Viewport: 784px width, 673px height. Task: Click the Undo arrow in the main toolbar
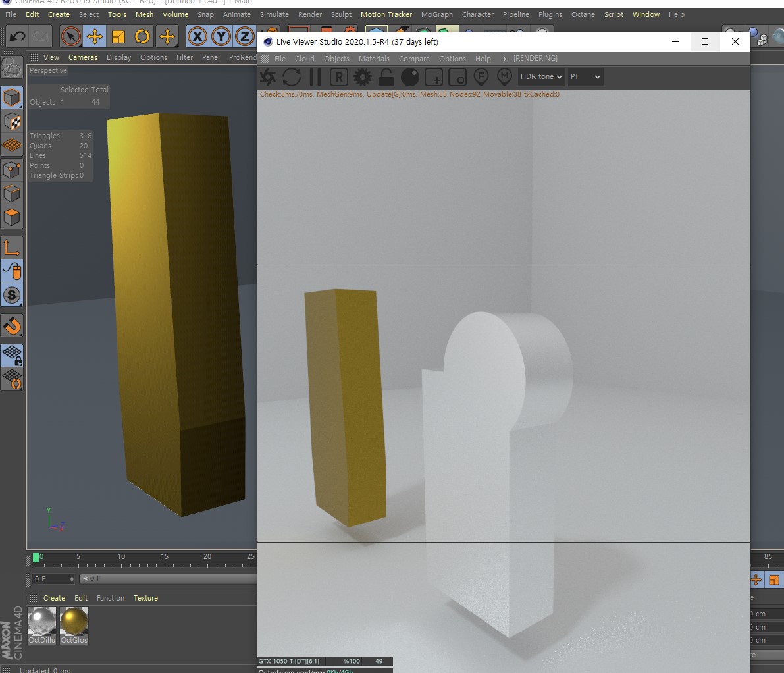coord(18,36)
